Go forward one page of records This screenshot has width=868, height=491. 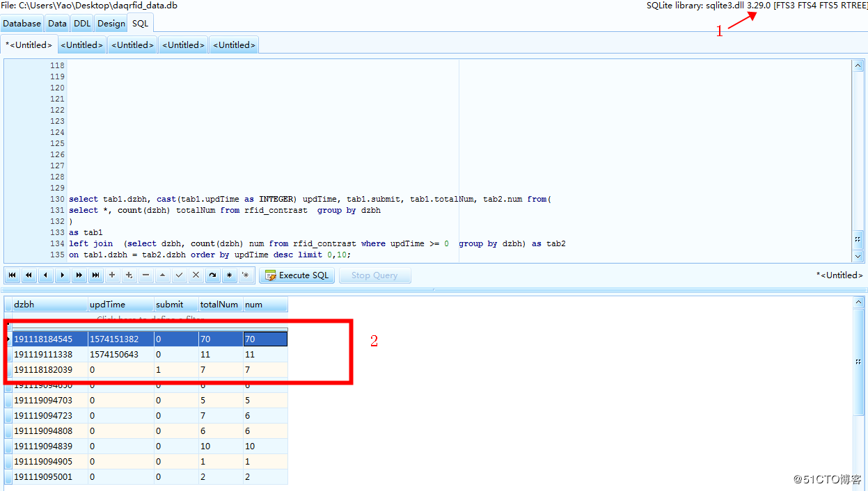(x=79, y=275)
